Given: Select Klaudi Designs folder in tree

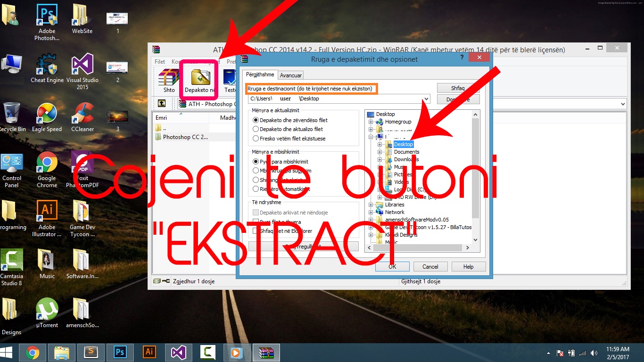Looking at the screenshot, I should tap(401, 235).
